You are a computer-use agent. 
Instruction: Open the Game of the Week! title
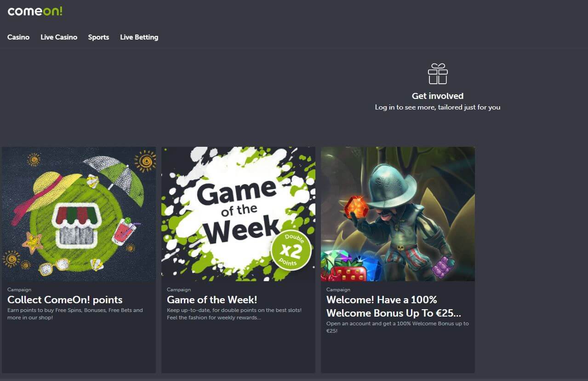[212, 300]
